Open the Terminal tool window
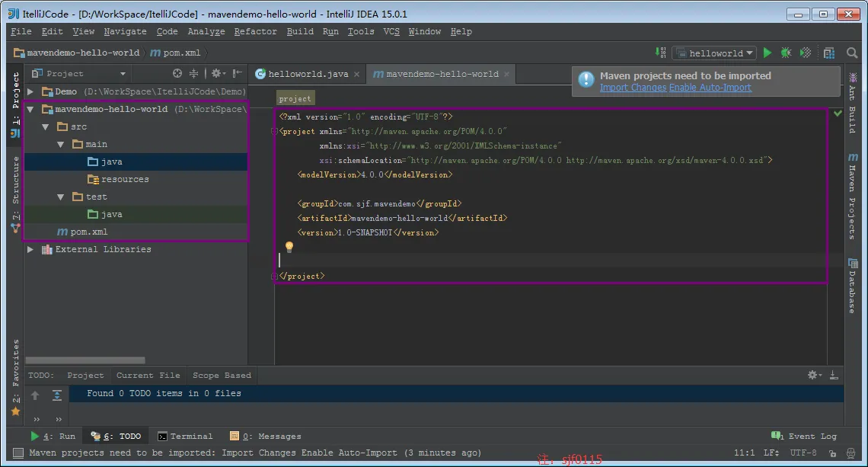 (185, 436)
